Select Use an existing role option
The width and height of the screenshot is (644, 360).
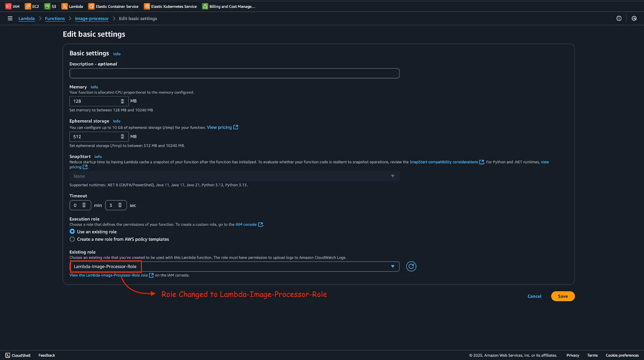(x=72, y=231)
